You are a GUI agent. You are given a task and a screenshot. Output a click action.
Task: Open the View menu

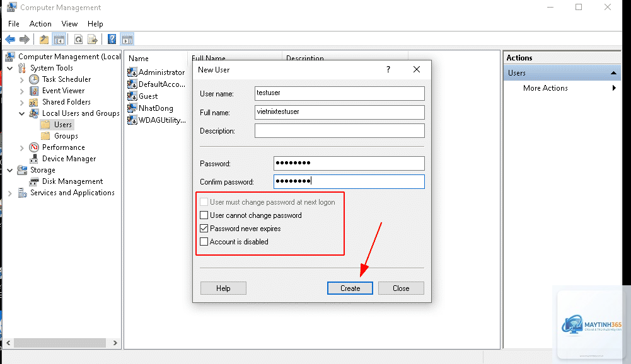[69, 24]
